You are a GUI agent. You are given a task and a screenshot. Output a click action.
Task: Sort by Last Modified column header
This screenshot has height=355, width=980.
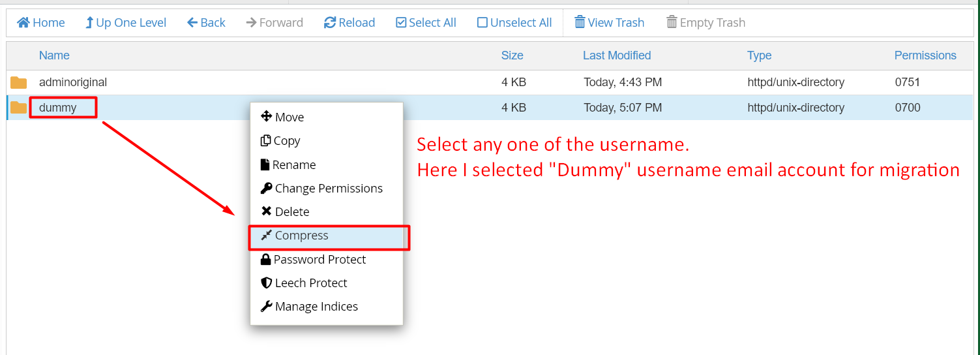[617, 55]
